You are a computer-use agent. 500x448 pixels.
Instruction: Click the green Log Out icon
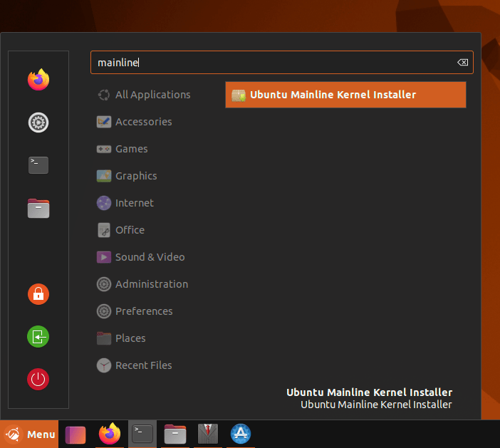click(38, 336)
